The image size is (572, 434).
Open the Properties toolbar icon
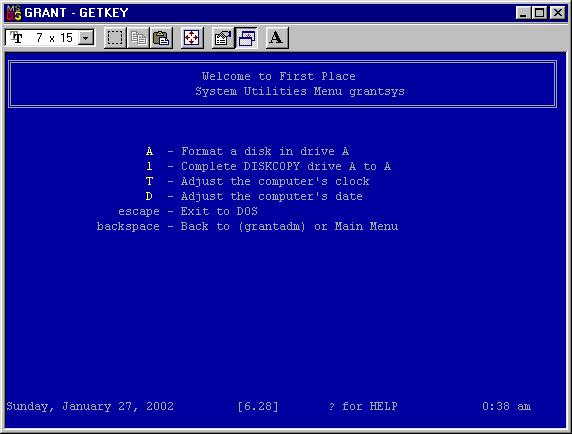click(223, 38)
